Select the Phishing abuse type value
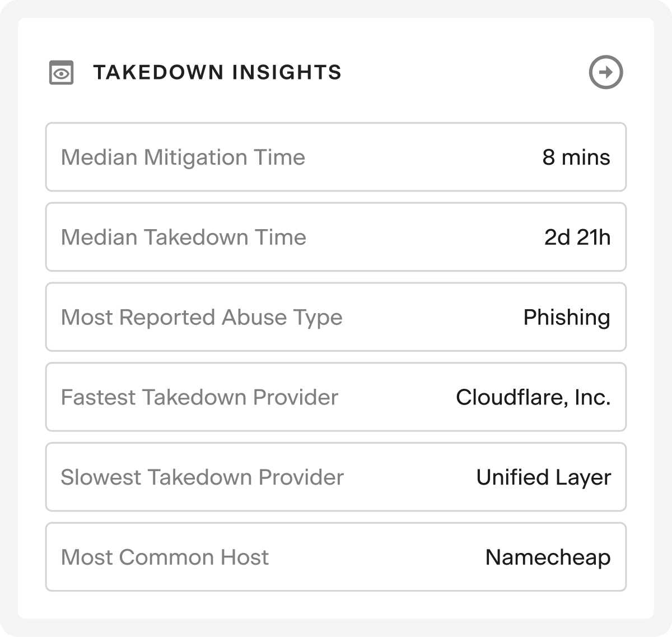The height and width of the screenshot is (637, 672). (x=566, y=317)
